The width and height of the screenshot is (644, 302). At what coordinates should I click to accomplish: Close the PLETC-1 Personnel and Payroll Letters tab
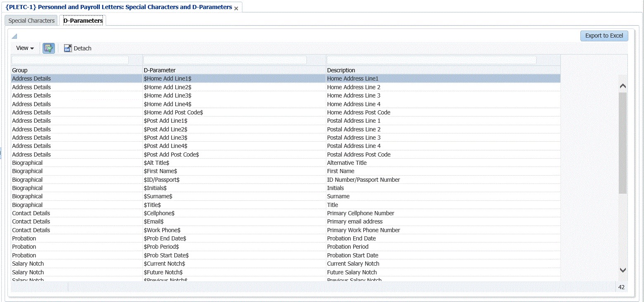(x=236, y=8)
